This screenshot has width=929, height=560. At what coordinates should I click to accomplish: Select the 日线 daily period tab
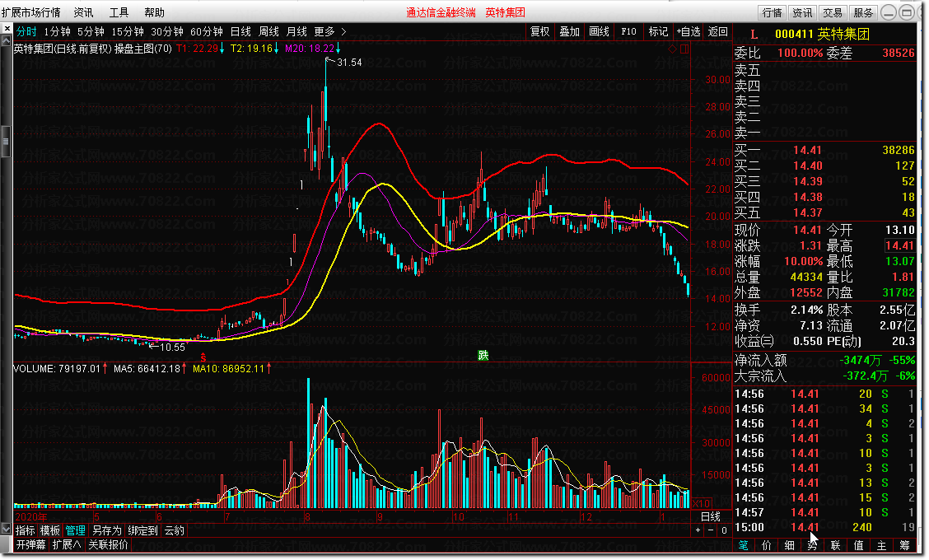click(240, 31)
